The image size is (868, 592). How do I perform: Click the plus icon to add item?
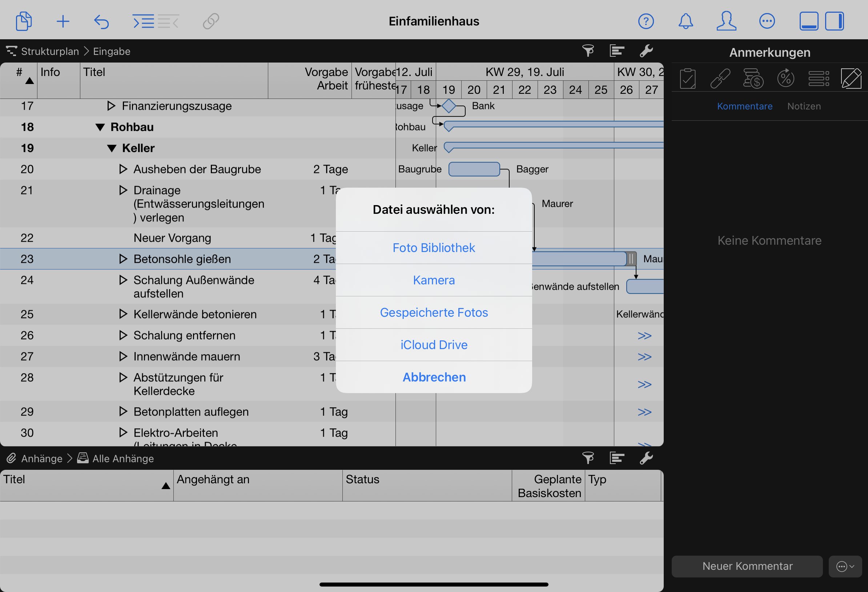point(63,21)
